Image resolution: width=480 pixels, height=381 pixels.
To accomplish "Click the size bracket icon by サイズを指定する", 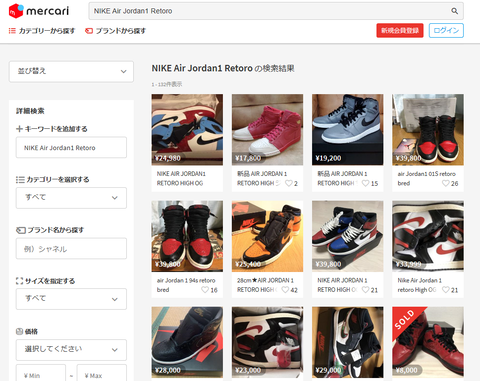I will click(x=19, y=281).
